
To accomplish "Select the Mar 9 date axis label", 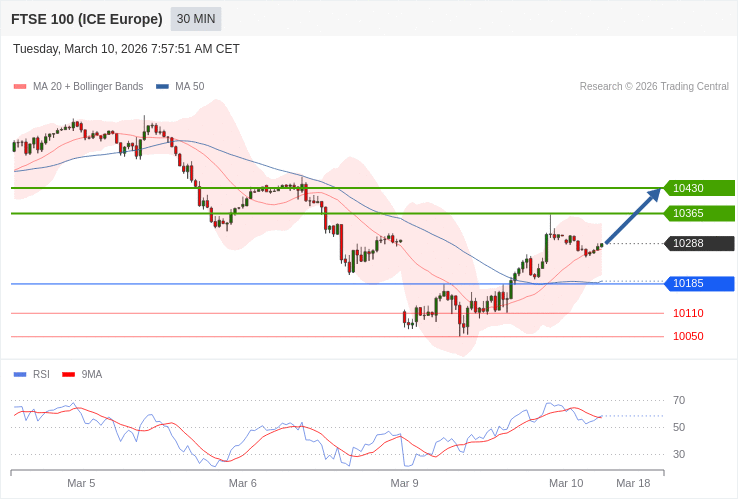I will tap(404, 483).
